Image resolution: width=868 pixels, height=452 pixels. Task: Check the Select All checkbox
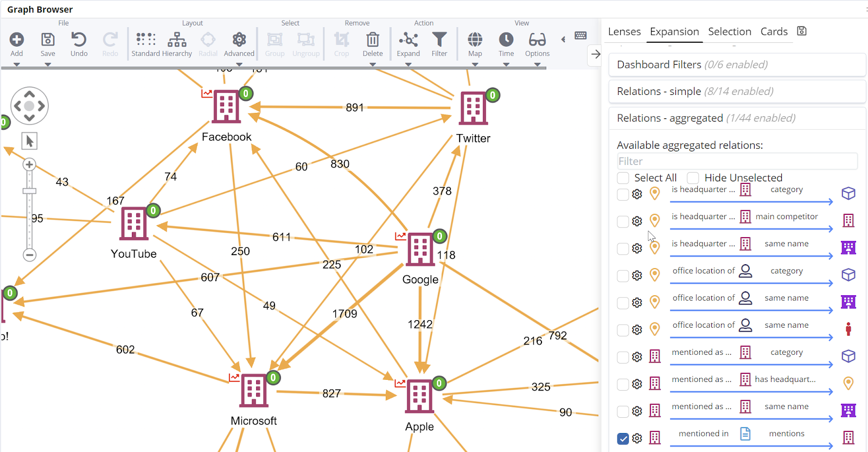click(623, 178)
